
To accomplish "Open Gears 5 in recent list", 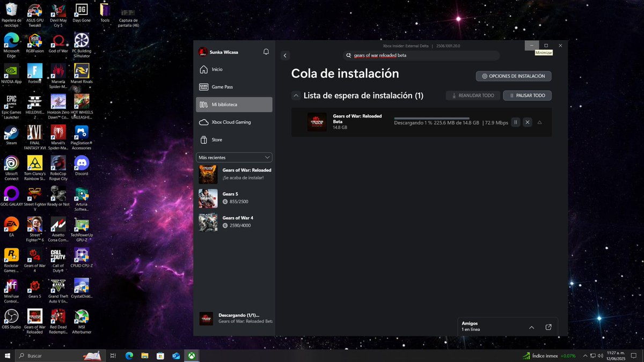I will [x=234, y=198].
